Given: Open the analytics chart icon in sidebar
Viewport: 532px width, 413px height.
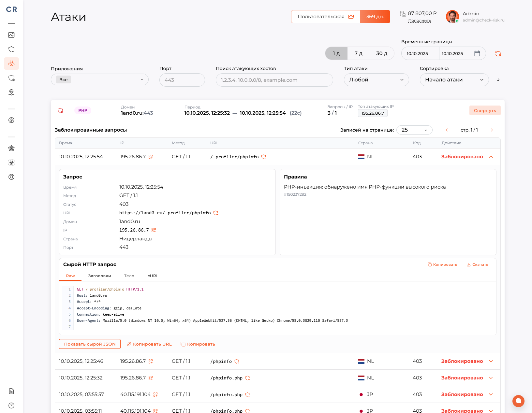Looking at the screenshot, I should click(11, 35).
